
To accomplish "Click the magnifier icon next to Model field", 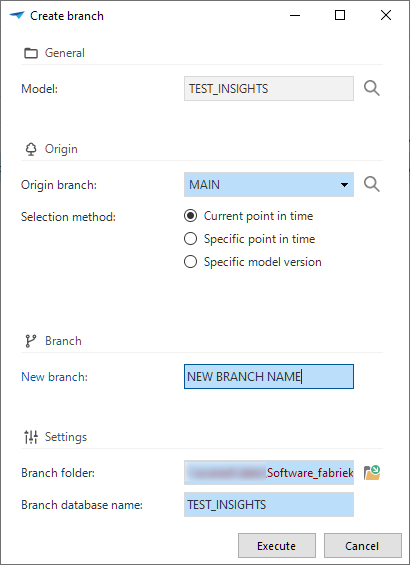I will point(371,88).
